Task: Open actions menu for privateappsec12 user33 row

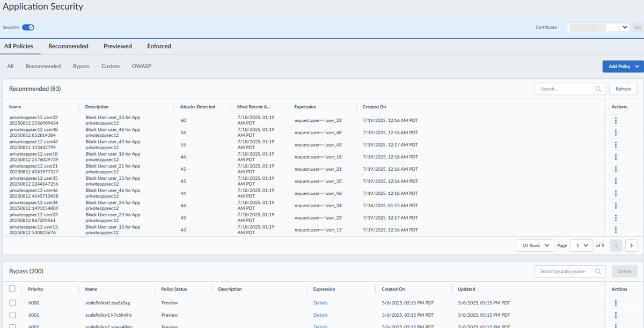Action: pyautogui.click(x=616, y=120)
